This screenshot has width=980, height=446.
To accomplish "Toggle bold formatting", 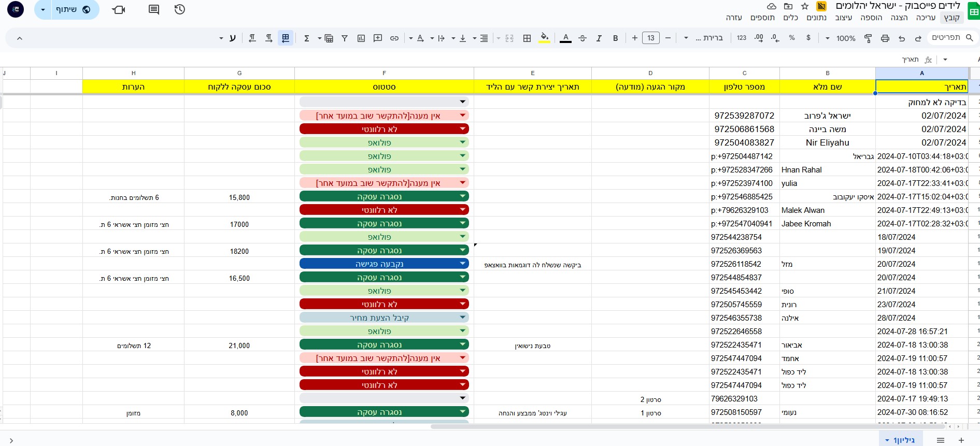I will [x=616, y=38].
